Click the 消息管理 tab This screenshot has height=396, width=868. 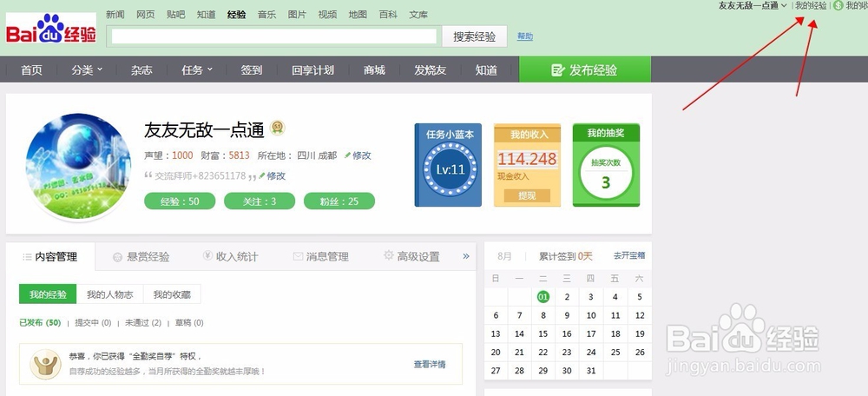[320, 256]
